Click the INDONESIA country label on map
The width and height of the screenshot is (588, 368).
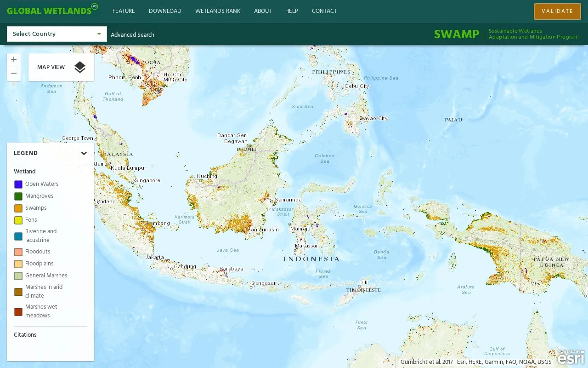(312, 259)
